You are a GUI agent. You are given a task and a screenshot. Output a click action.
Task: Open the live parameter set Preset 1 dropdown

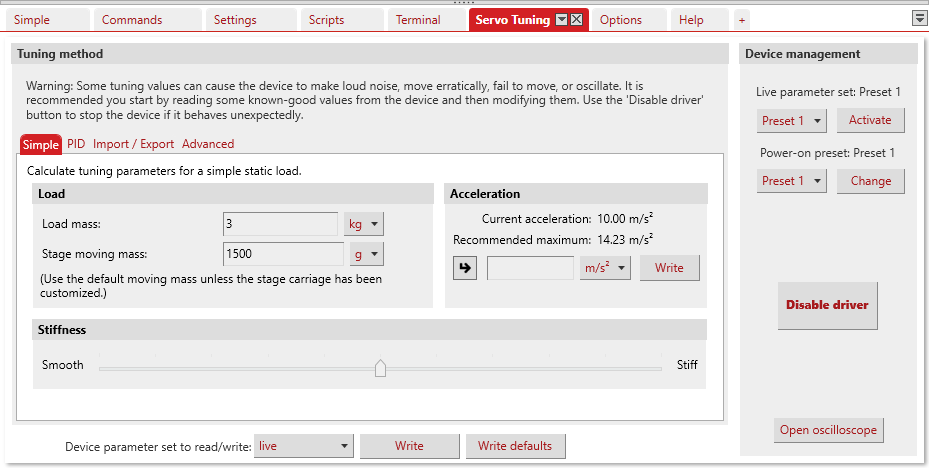pos(792,121)
